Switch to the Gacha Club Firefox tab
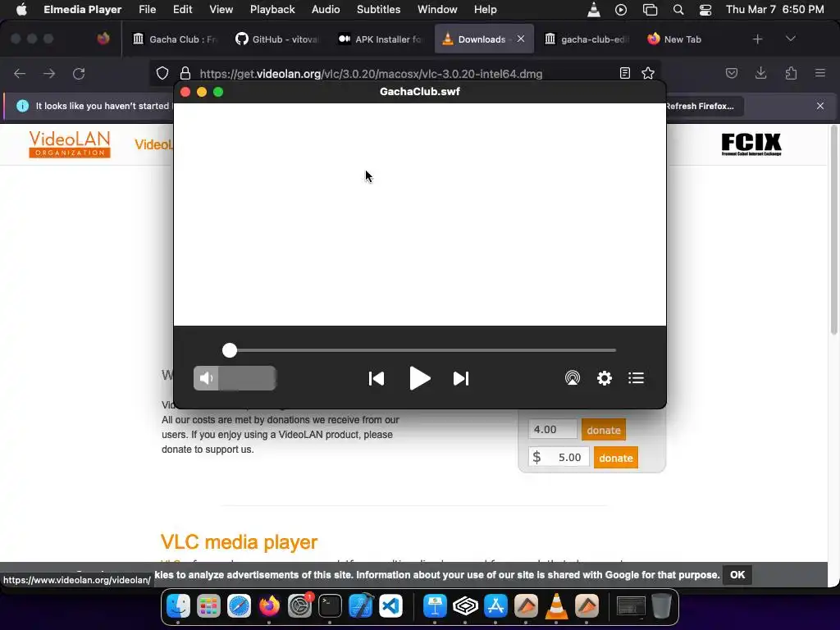The image size is (840, 630). click(175, 39)
